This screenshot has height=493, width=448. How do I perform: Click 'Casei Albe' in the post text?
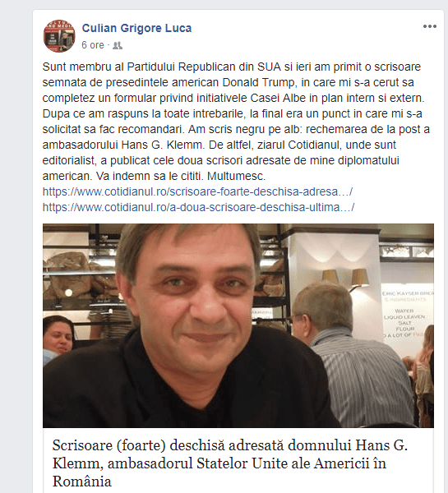[x=278, y=99]
